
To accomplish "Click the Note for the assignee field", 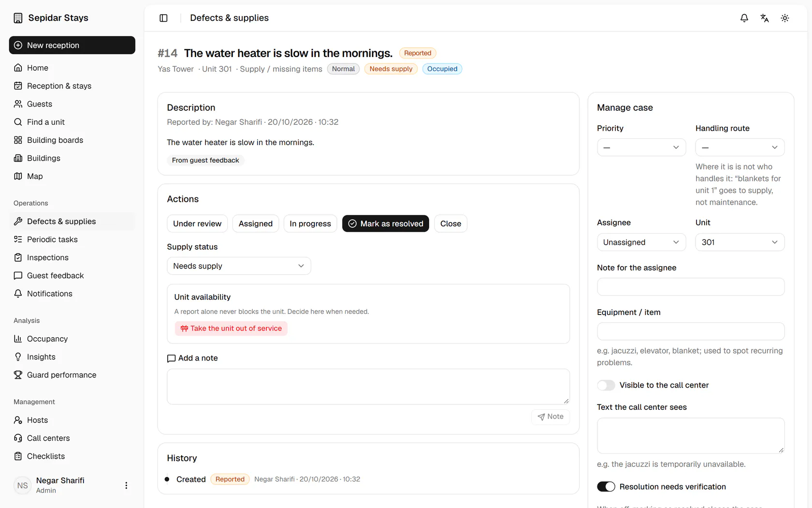I will 691,287.
